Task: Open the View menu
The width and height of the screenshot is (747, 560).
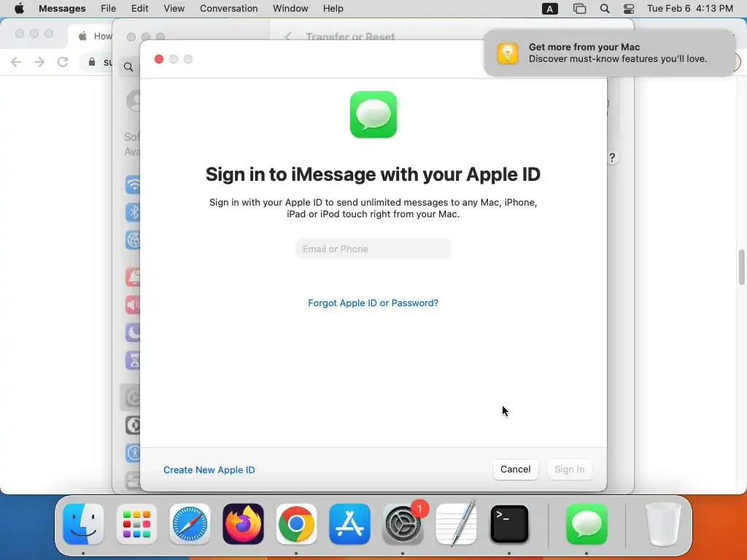Action: [174, 9]
